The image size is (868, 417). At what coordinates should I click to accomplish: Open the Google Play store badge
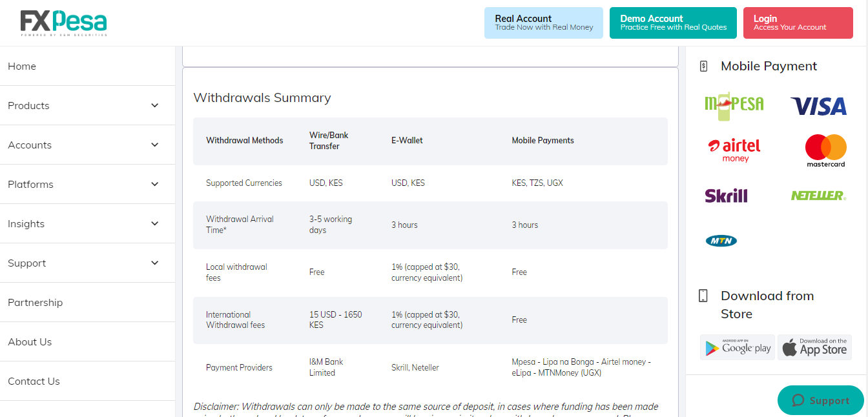point(738,347)
